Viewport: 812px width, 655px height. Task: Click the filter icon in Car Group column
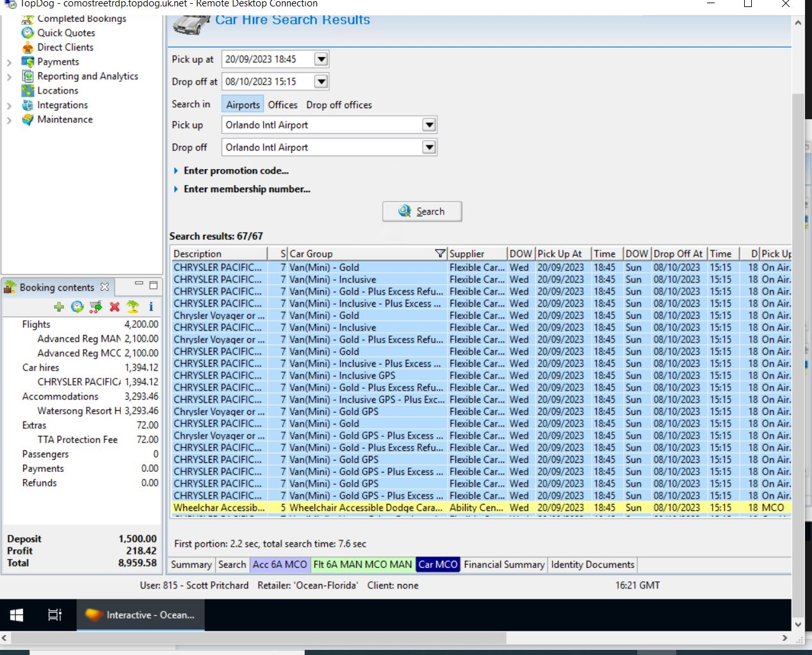click(440, 254)
